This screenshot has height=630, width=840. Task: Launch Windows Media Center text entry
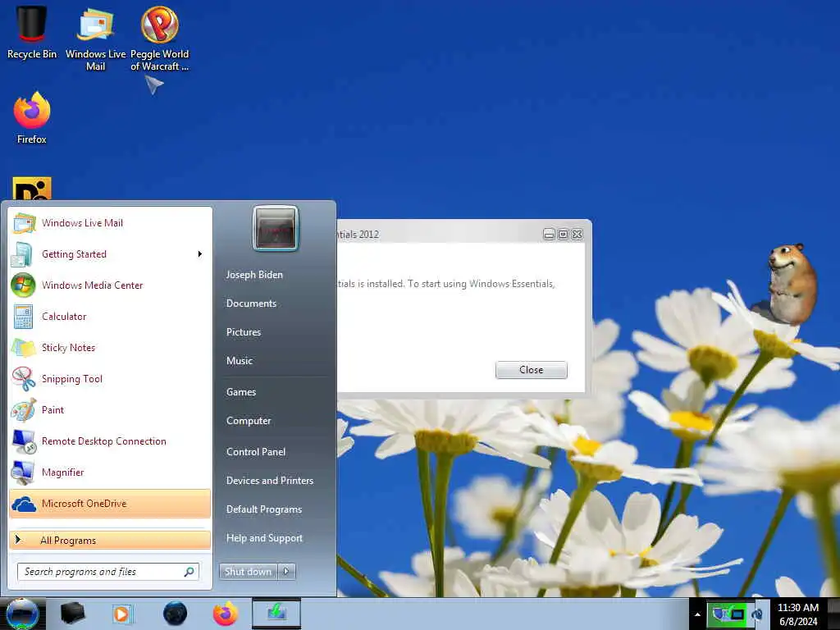pyautogui.click(x=92, y=285)
